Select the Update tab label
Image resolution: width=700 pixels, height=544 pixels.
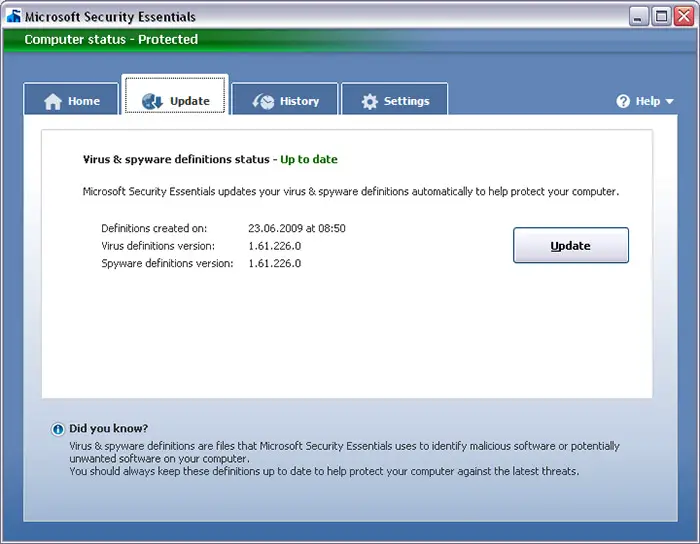pyautogui.click(x=190, y=101)
